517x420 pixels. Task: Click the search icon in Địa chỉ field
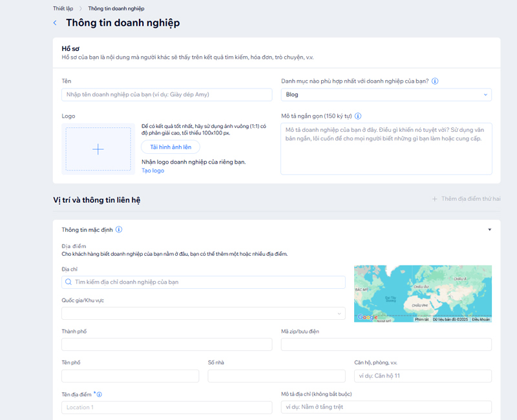click(68, 282)
